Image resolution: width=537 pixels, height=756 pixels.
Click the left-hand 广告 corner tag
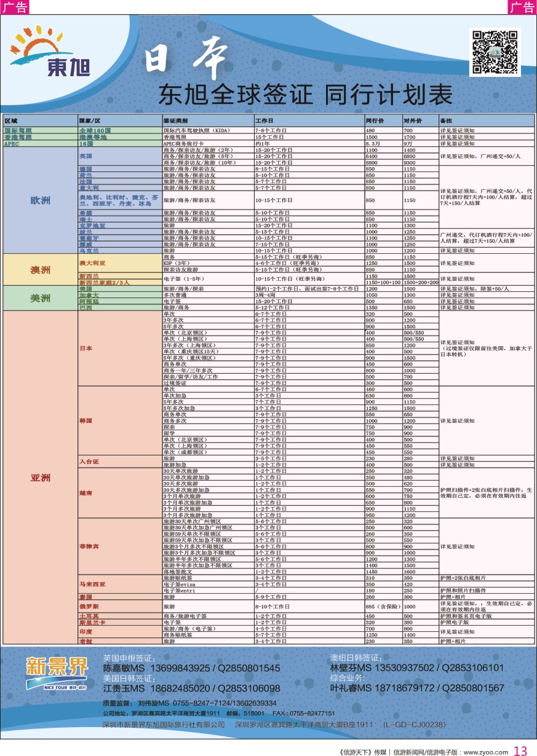(x=14, y=7)
